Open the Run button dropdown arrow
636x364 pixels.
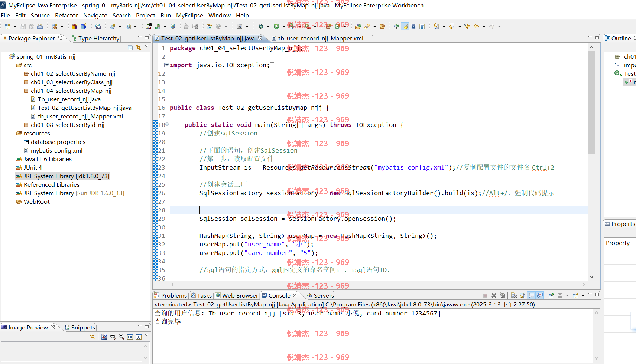284,26
